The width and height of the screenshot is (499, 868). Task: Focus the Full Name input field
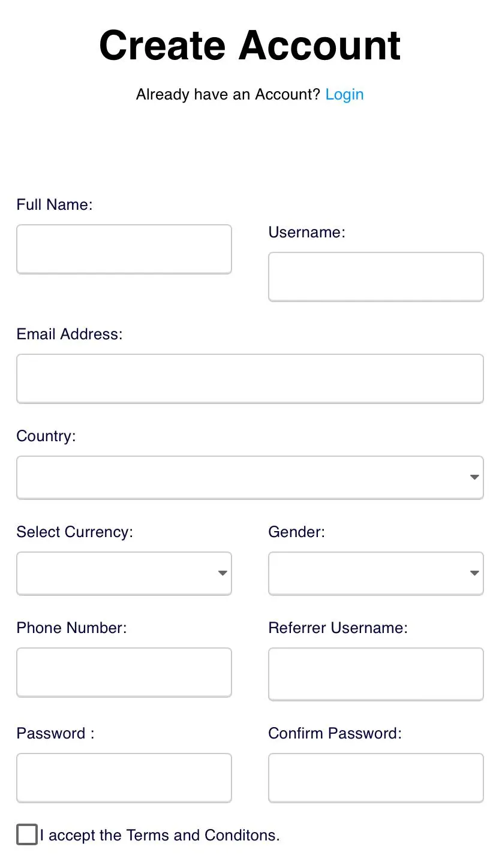124,249
